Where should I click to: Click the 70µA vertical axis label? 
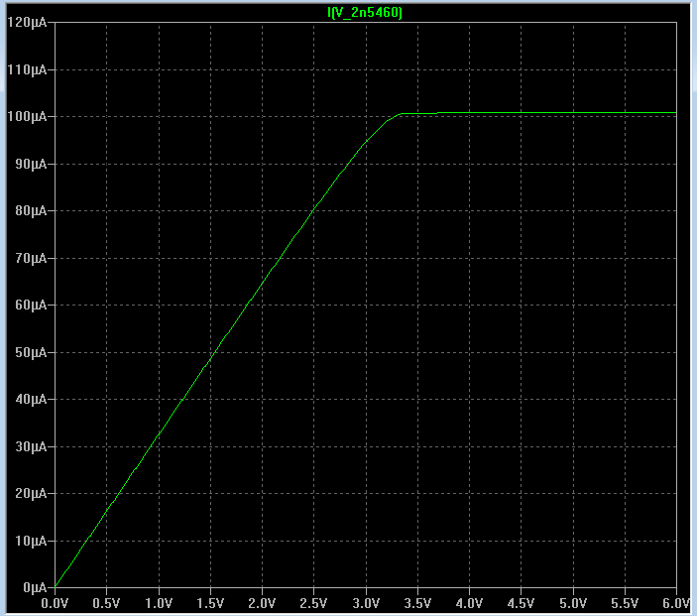click(31, 258)
